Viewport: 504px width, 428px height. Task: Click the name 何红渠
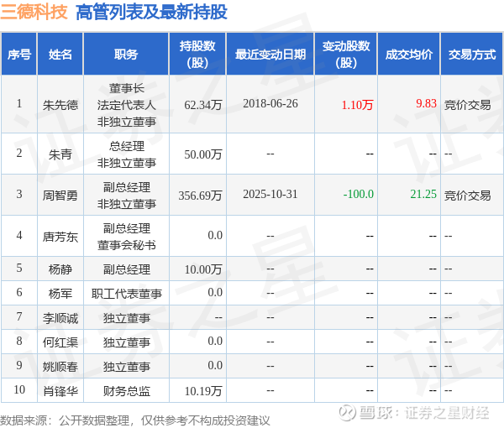pos(60,342)
